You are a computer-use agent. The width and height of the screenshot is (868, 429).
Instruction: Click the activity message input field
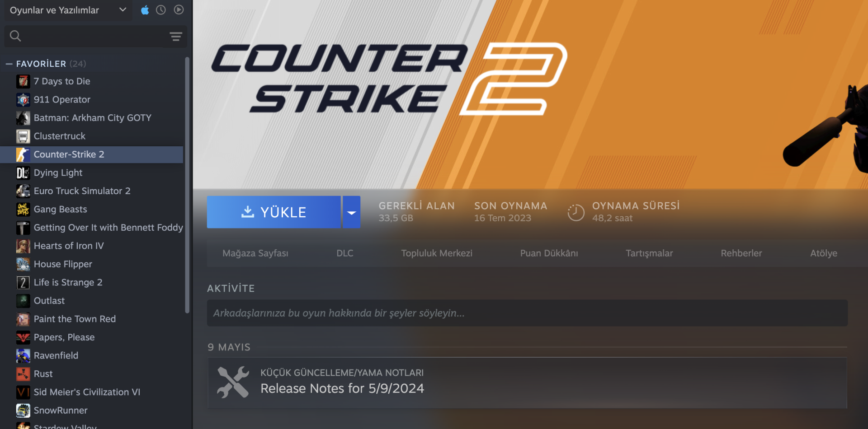coord(527,313)
